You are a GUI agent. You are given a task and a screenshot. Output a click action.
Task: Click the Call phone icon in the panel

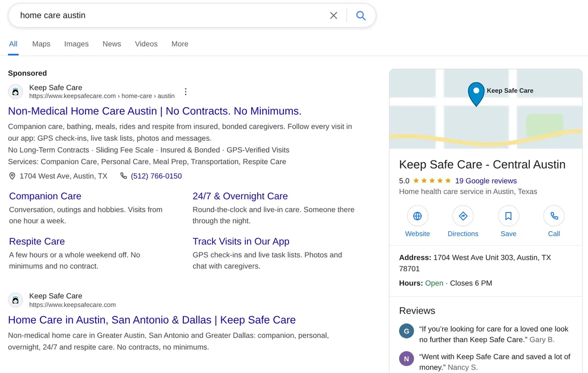[x=554, y=216]
